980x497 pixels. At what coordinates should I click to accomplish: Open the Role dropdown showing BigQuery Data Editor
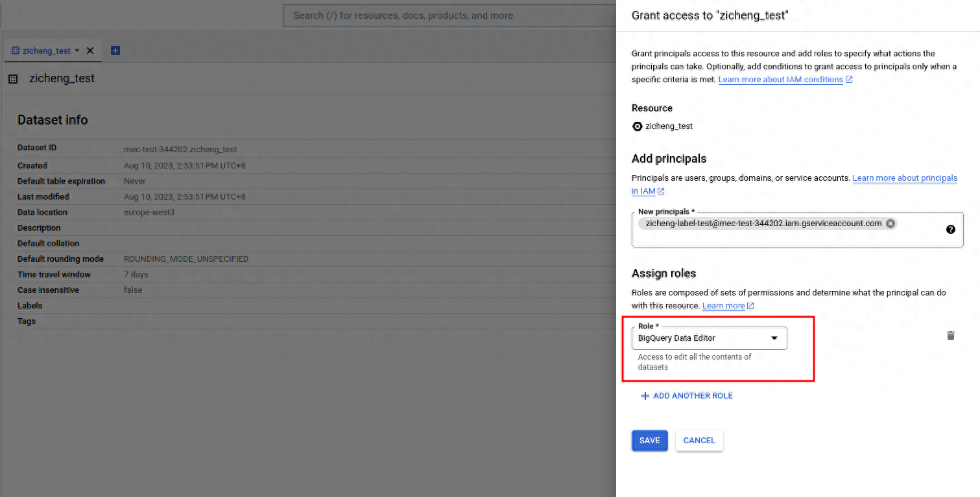click(x=709, y=338)
